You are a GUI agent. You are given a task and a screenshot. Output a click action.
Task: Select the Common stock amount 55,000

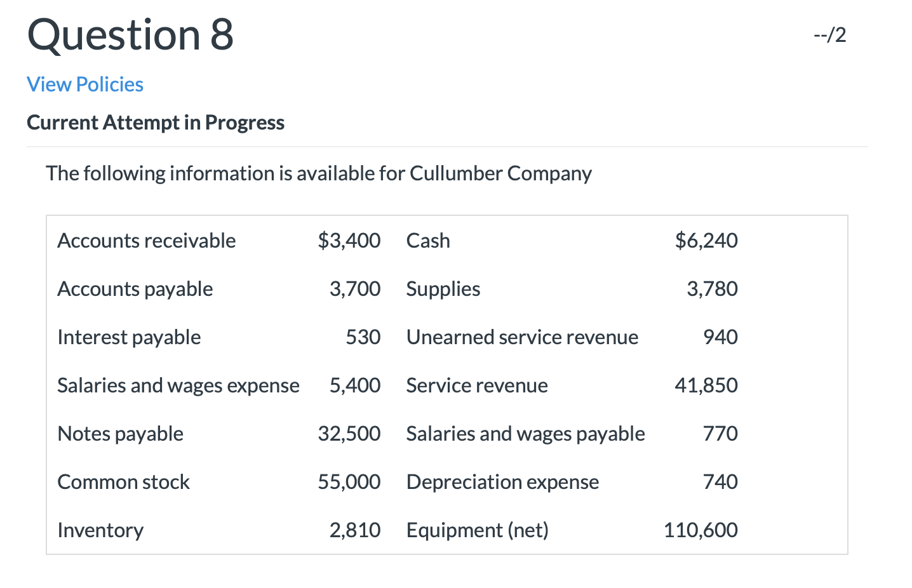tap(349, 482)
